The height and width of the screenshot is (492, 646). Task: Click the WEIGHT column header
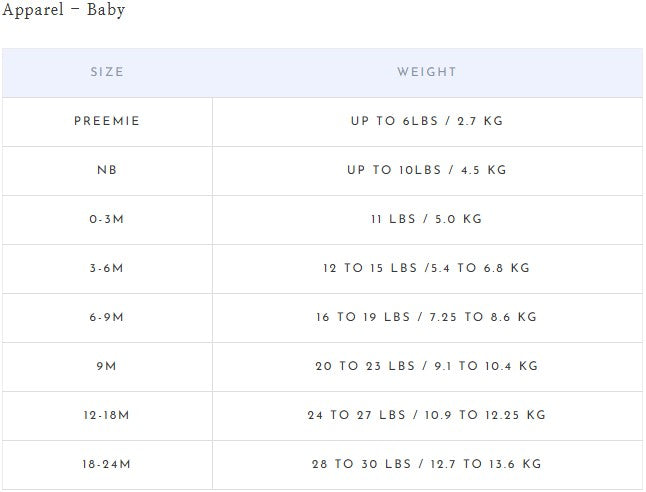(426, 72)
